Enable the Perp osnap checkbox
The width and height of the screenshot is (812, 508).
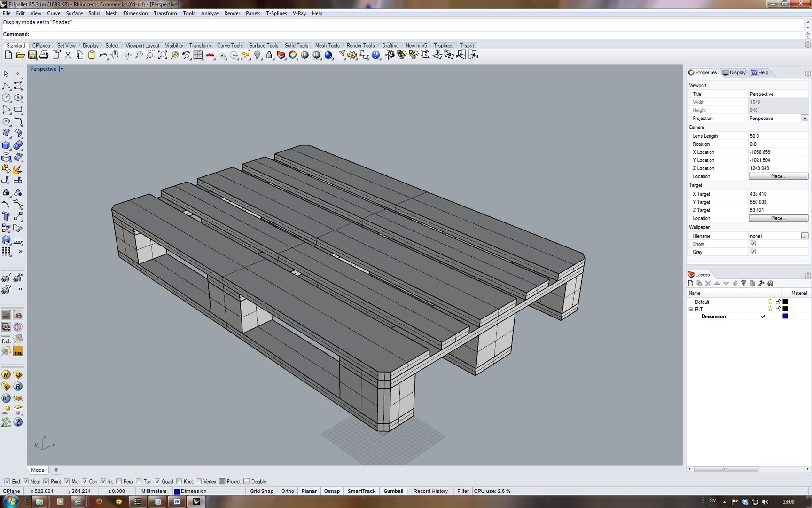pyautogui.click(x=119, y=481)
